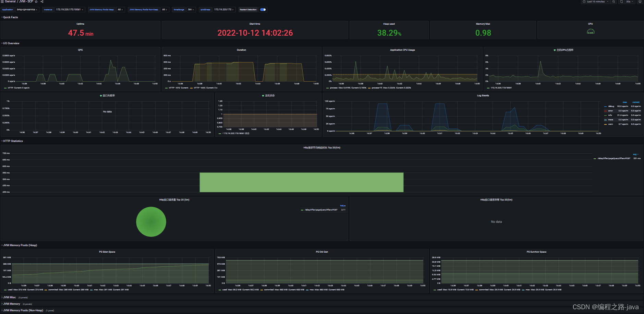Toggle the trace series in Log Events legend
Image resolution: width=644 pixels, height=314 pixels.
[610, 120]
